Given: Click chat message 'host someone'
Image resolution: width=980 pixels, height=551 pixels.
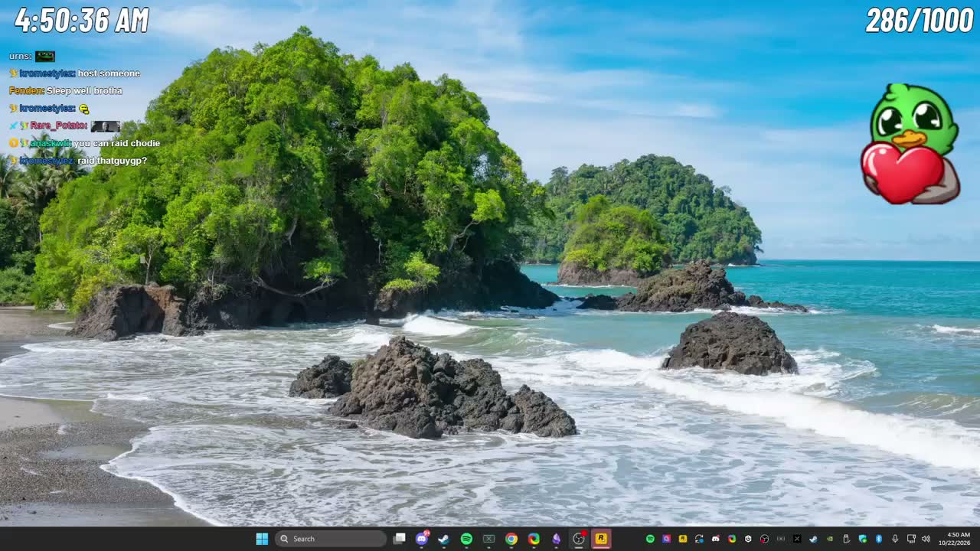Looking at the screenshot, I should click(x=109, y=73).
